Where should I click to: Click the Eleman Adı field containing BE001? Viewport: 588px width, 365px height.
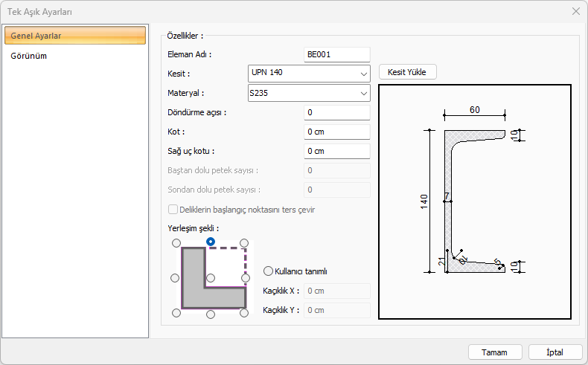[x=337, y=54]
